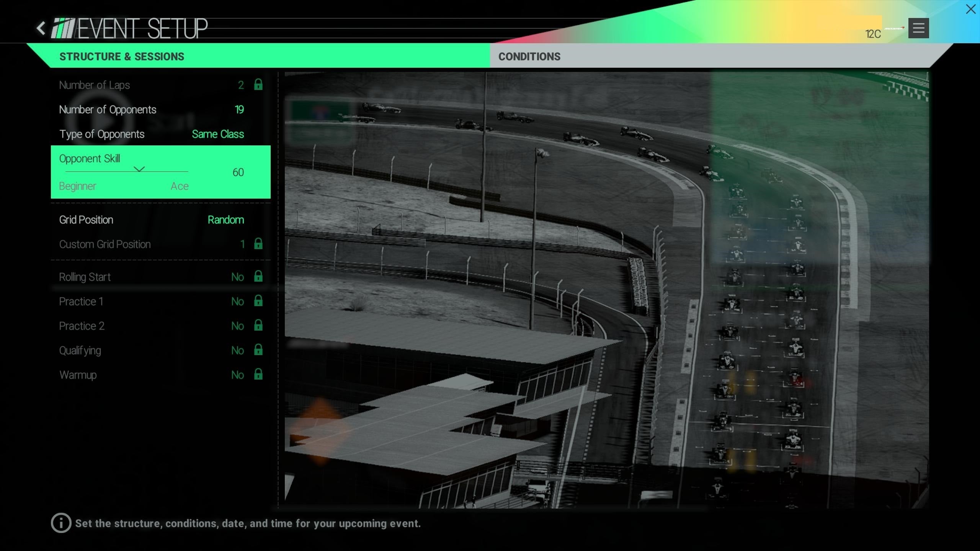Click the Opponent Skill slider handle

pyautogui.click(x=139, y=169)
